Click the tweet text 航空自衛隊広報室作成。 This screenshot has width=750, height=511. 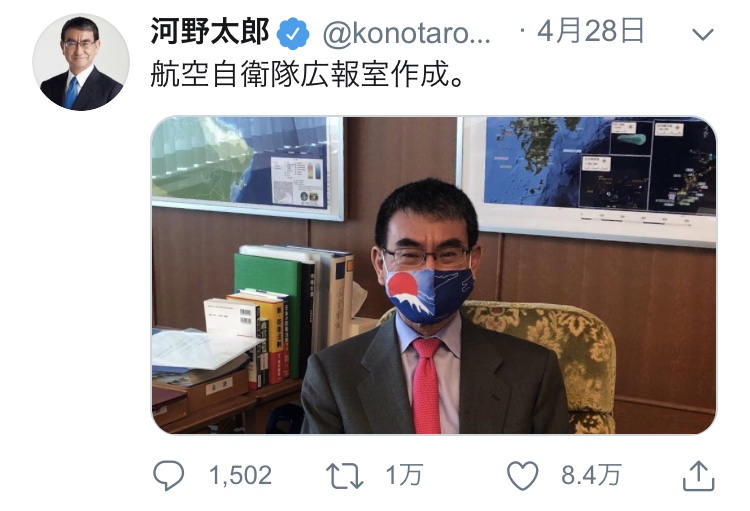(x=308, y=75)
